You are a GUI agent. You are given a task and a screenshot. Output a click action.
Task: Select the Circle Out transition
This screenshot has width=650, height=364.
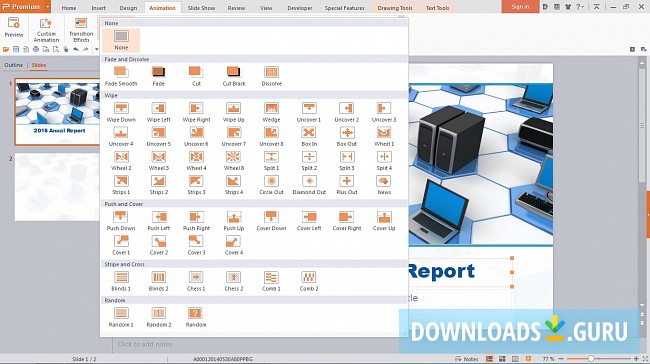click(272, 184)
